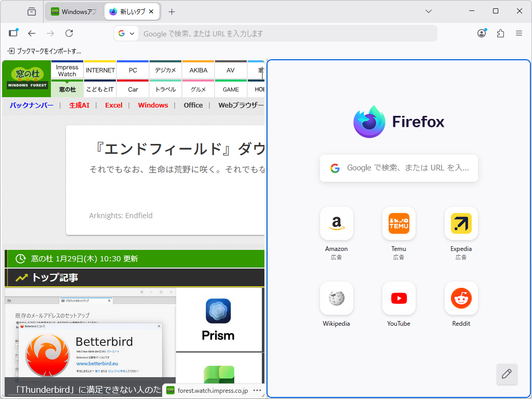Open the extensions panel
Viewport: 532px width, 399px height.
500,33
